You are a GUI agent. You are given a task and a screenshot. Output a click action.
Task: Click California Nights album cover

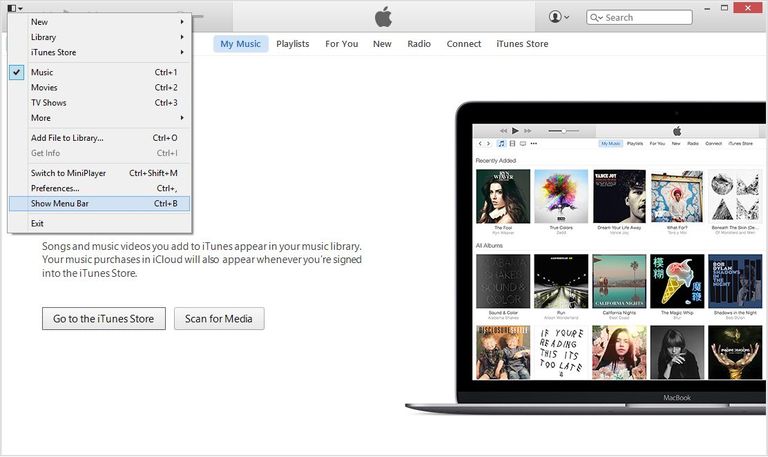(x=620, y=281)
